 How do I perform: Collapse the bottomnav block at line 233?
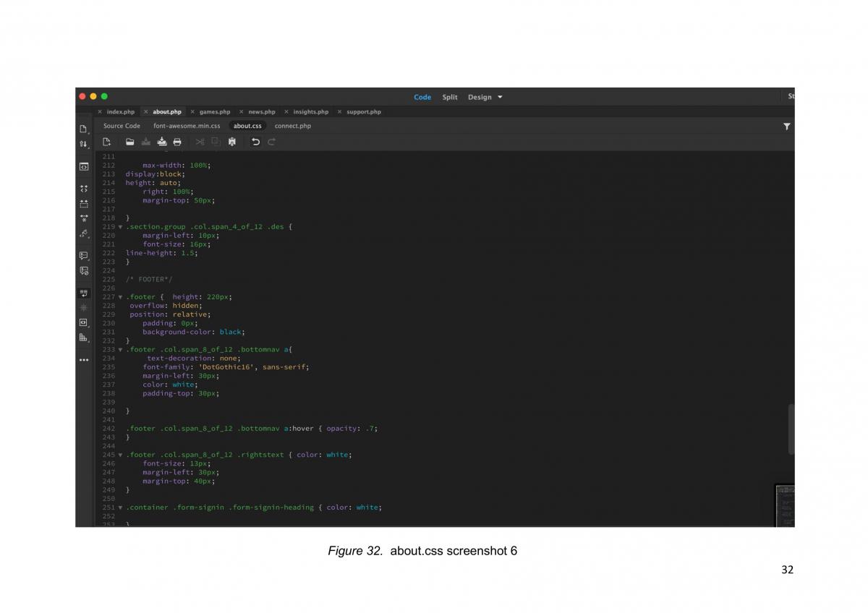click(120, 350)
